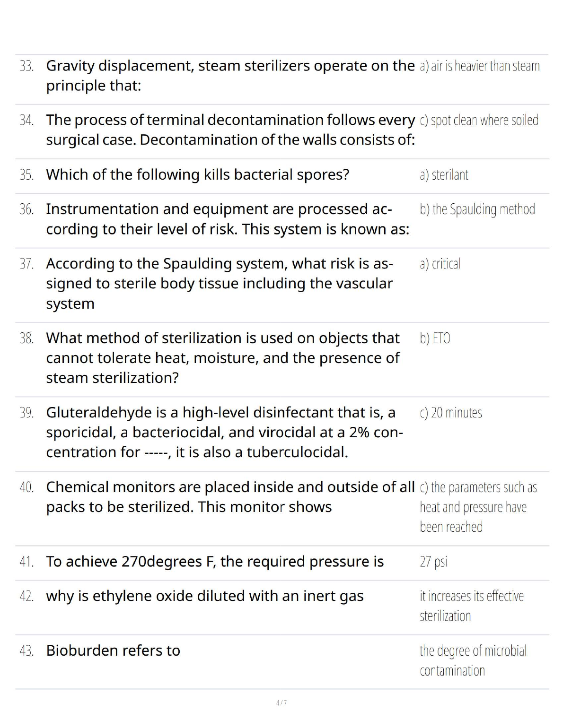563x728 pixels.
Task: Click question 36 about level of risk
Action: point(227,219)
